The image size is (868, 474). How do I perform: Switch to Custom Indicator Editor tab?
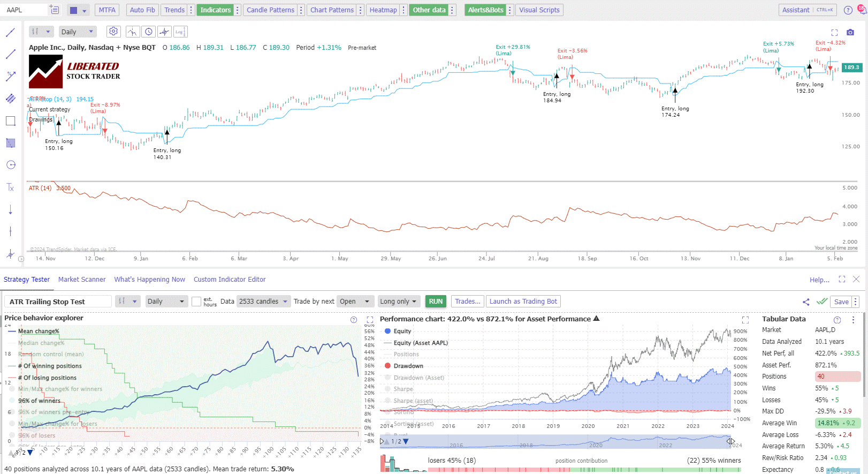[x=230, y=279]
